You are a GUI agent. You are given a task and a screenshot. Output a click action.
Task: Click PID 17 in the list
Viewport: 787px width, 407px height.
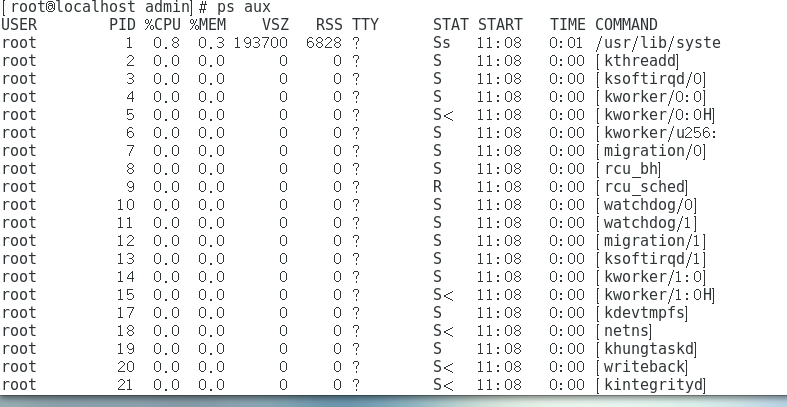pyautogui.click(x=126, y=313)
